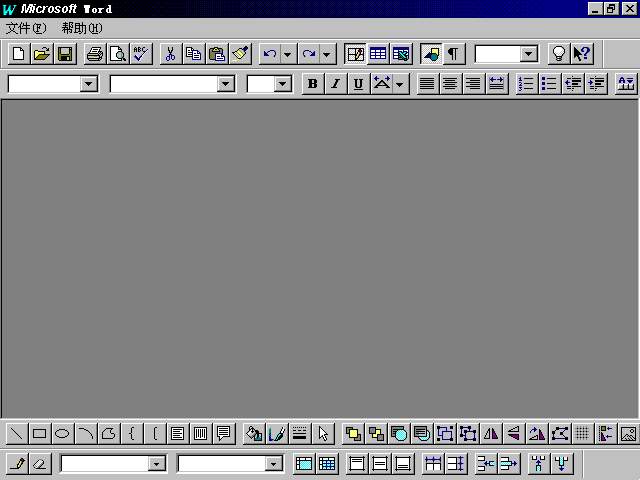Toggle Italic formatting
640x480 pixels.
pos(336,84)
